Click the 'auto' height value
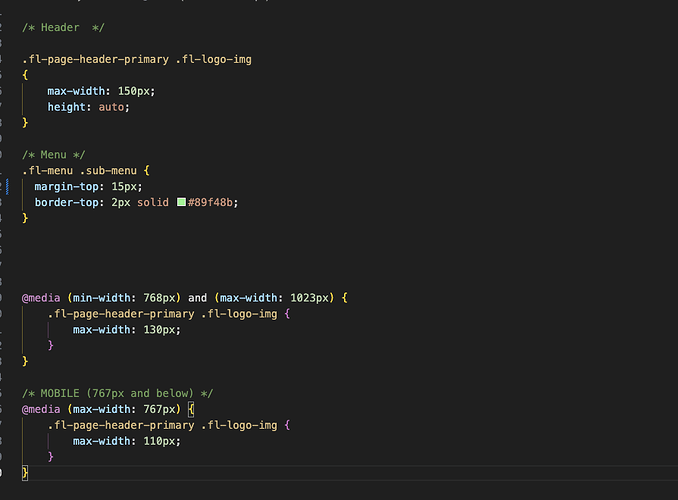The image size is (678, 500). click(x=111, y=107)
